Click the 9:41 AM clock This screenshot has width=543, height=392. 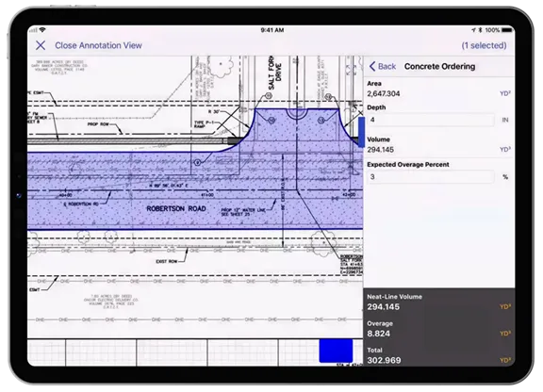pos(272,30)
